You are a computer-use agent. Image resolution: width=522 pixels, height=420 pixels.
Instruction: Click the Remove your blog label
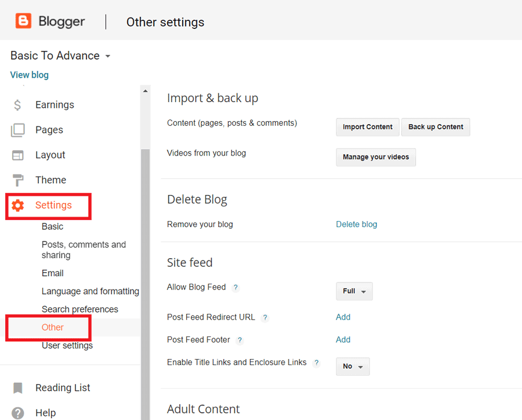200,225
